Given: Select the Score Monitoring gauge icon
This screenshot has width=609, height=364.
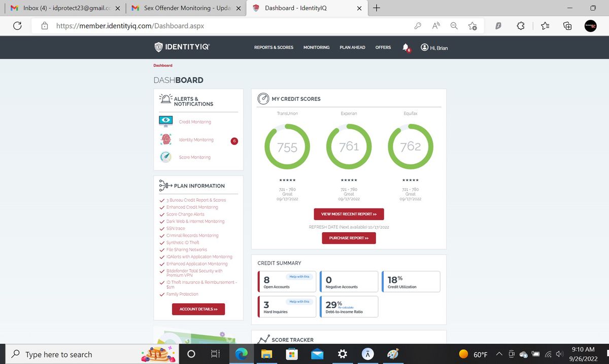Looking at the screenshot, I should coord(165,157).
